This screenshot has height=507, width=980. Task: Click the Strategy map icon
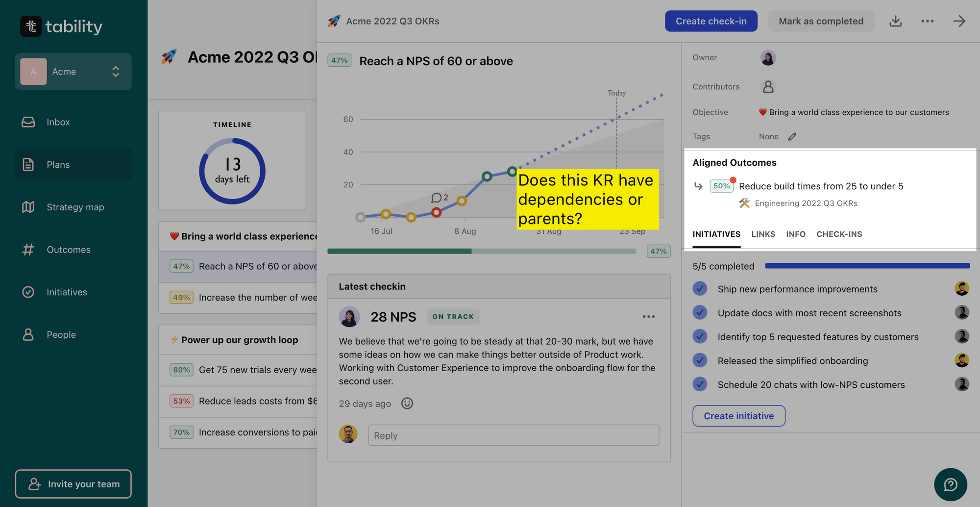(x=28, y=207)
